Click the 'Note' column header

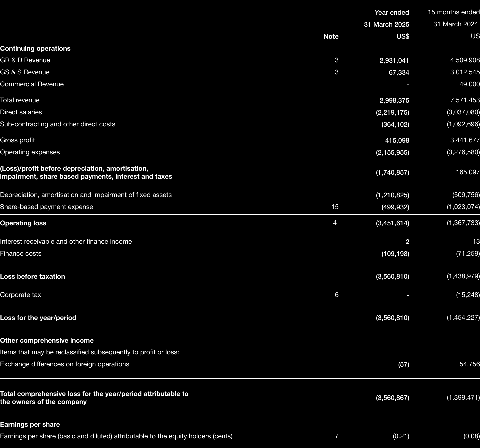coord(331,36)
